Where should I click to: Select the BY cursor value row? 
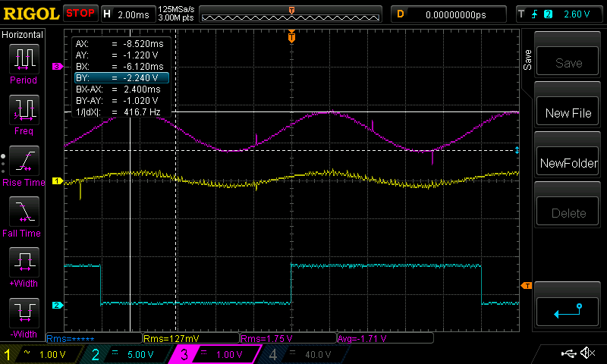click(x=121, y=77)
